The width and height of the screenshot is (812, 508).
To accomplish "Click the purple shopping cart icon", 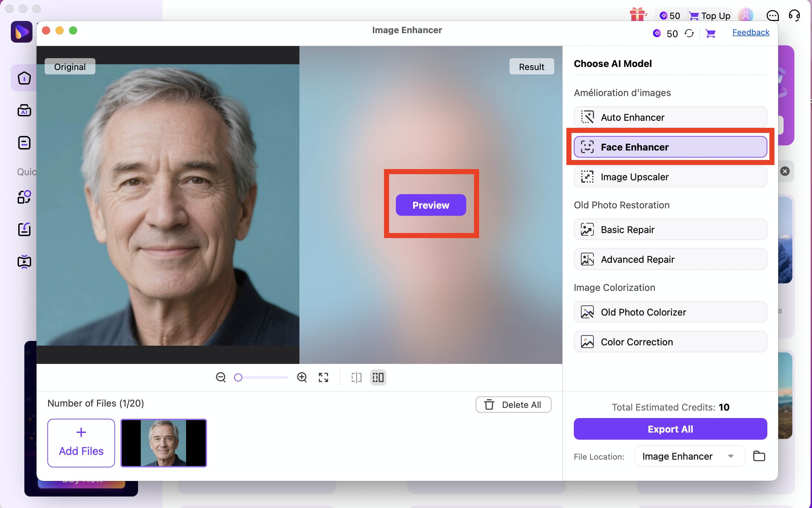I will pos(710,33).
